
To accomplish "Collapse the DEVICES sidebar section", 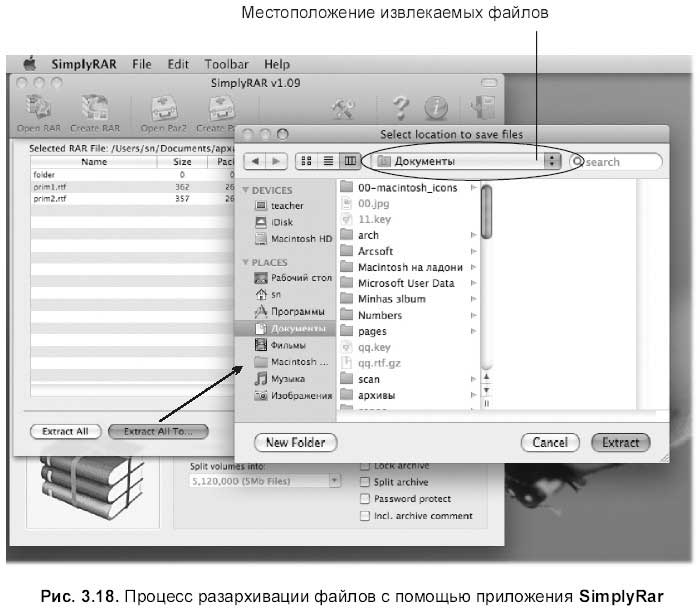I will coord(245,190).
